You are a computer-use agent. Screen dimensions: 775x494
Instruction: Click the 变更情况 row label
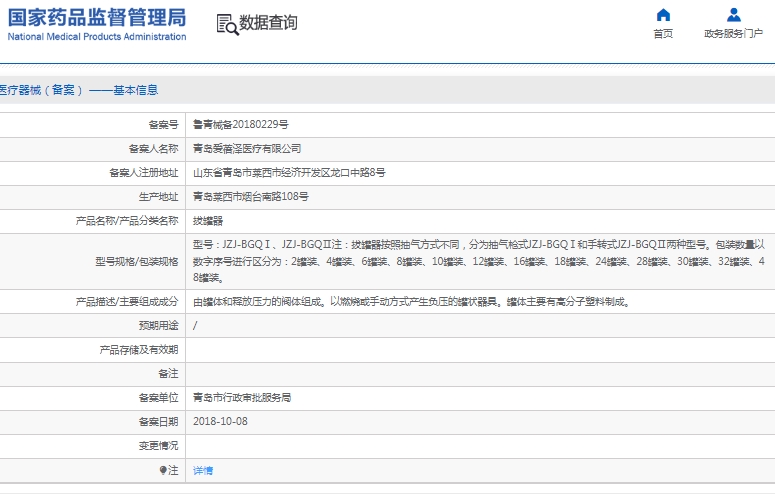[158, 446]
